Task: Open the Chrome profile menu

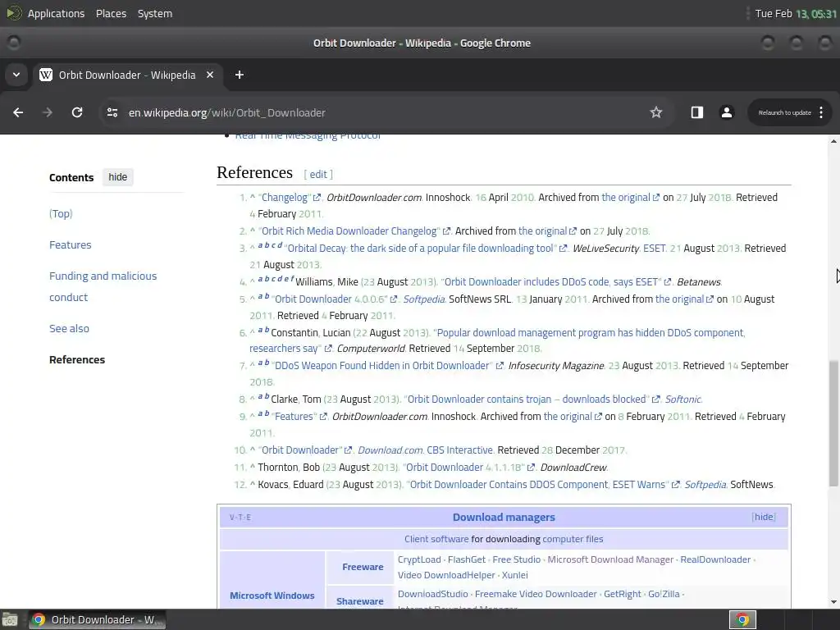Action: (x=727, y=112)
